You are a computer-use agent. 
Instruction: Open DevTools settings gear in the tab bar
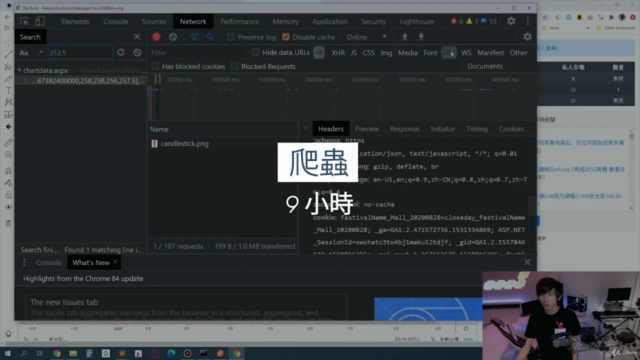tap(511, 21)
